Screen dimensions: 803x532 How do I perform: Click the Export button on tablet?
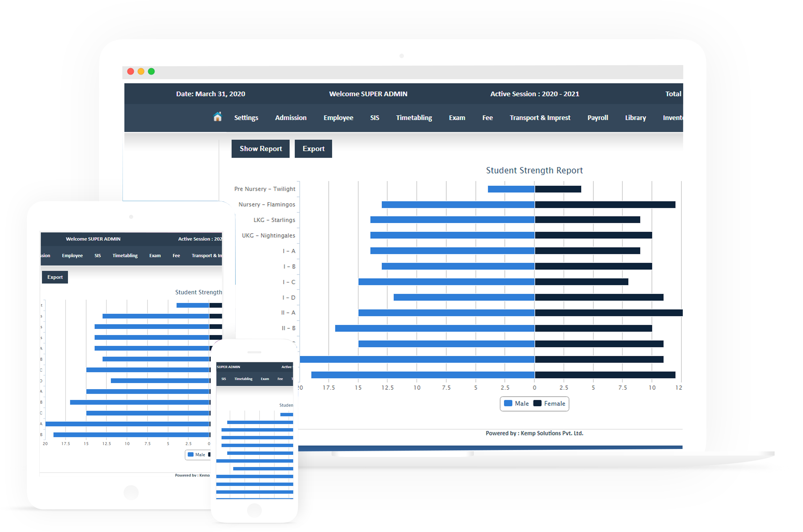55,277
